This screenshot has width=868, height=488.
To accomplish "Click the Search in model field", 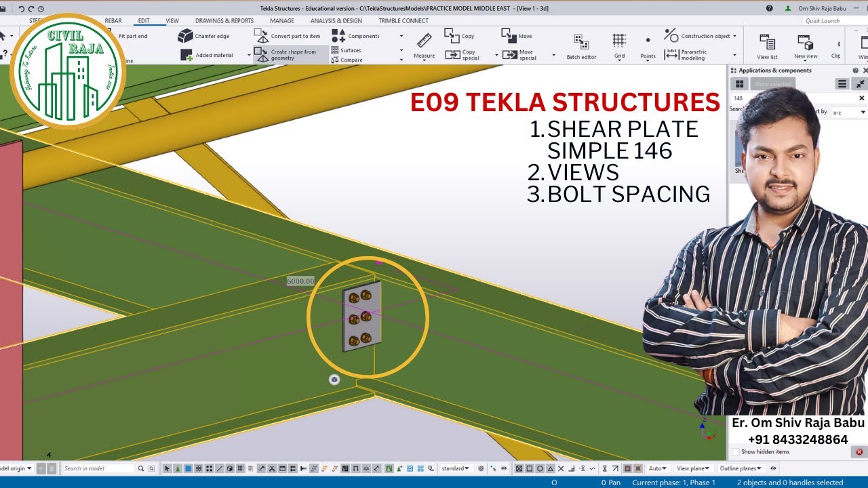I will (99, 468).
